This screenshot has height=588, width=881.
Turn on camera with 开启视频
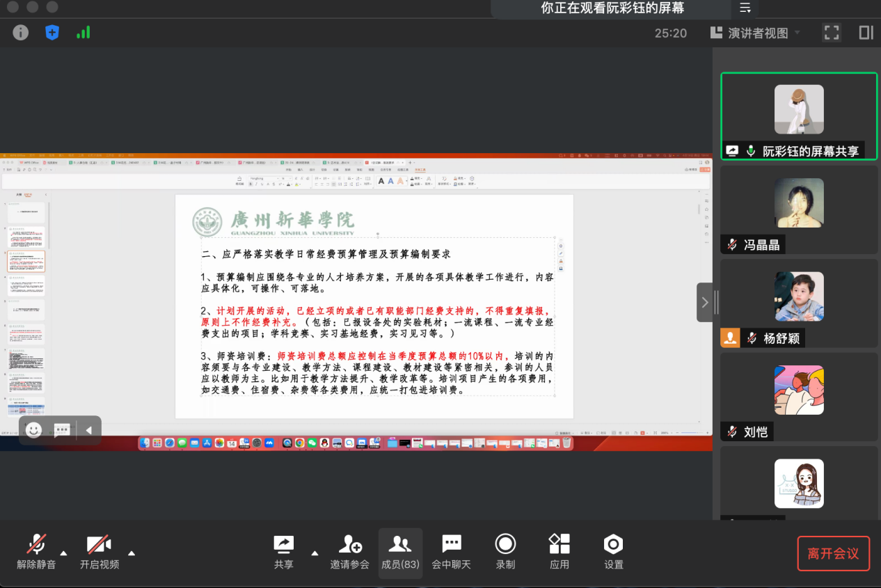[99, 553]
